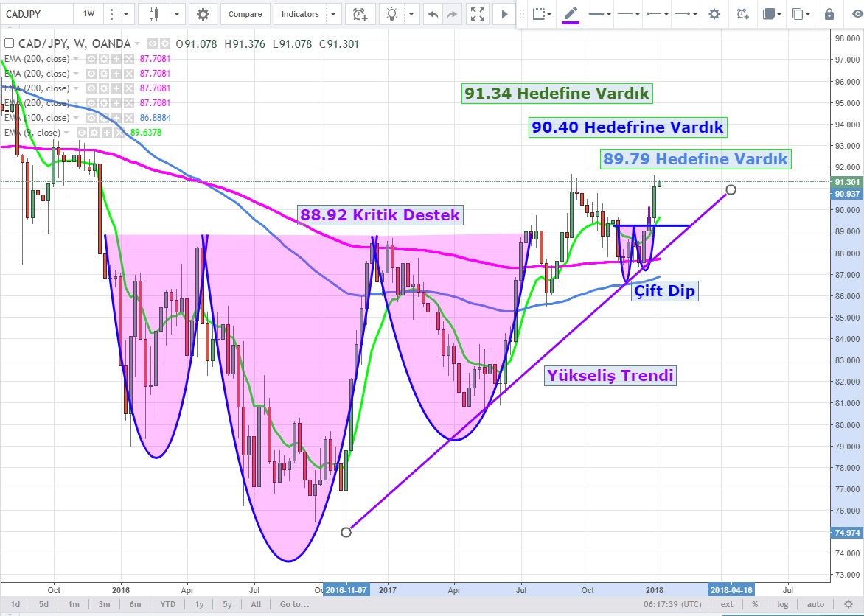
Task: Toggle log scale at bottom right
Action: [781, 604]
